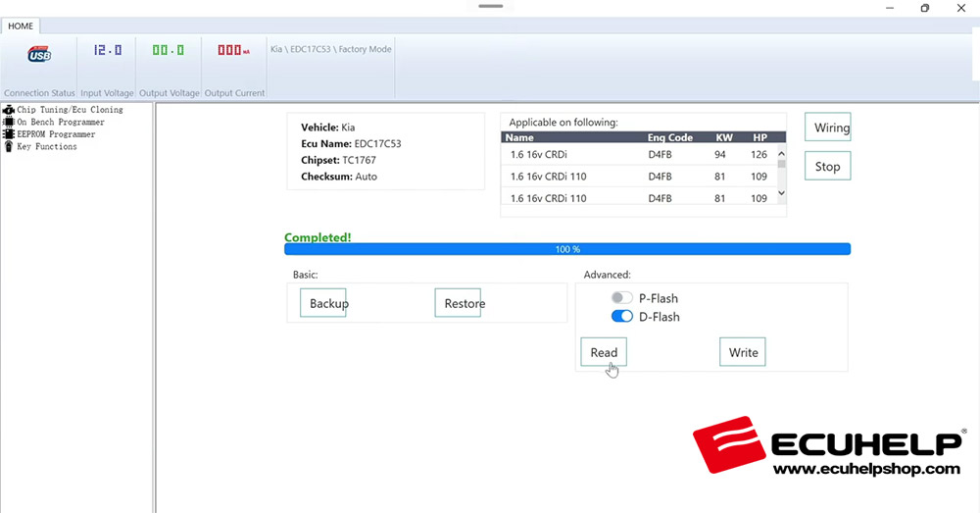Select the 1.6 16v CRDi 126 HP row
Screen dimensions: 980x513
(639, 155)
